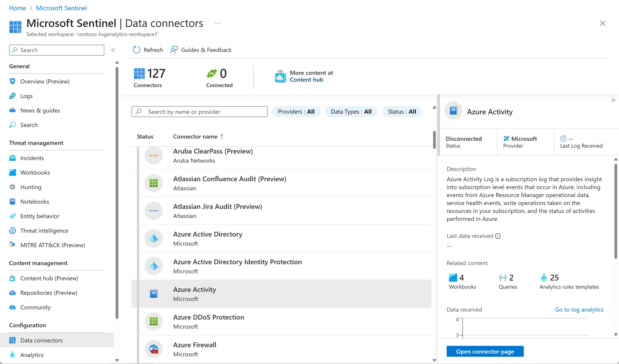This screenshot has height=364, width=619.
Task: Go to the Home breadcrumb
Action: pos(18,8)
